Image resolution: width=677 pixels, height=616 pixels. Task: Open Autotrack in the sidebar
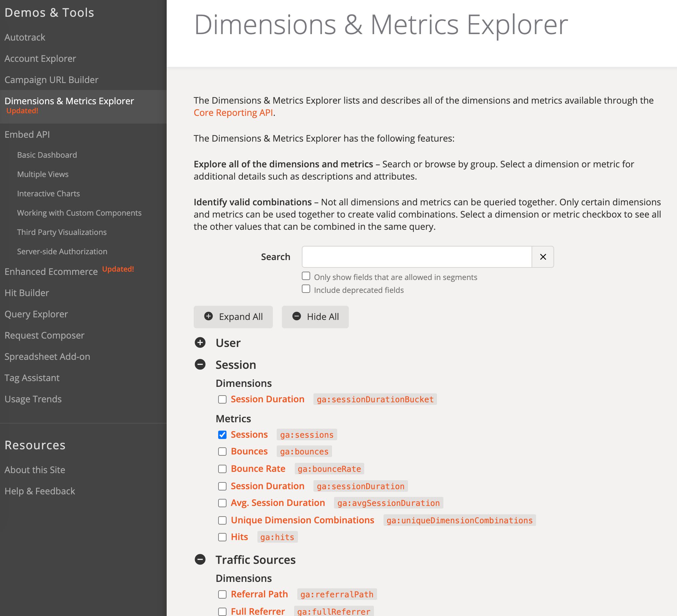pos(25,37)
